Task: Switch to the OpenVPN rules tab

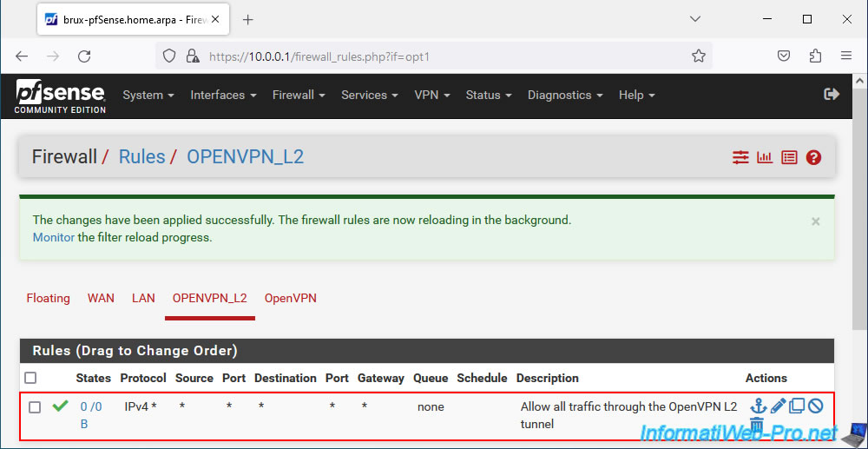Action: 291,299
